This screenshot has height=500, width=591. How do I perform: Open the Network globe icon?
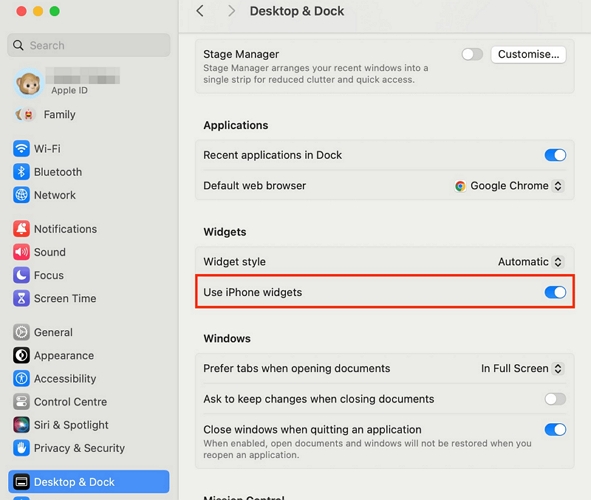[x=21, y=195]
